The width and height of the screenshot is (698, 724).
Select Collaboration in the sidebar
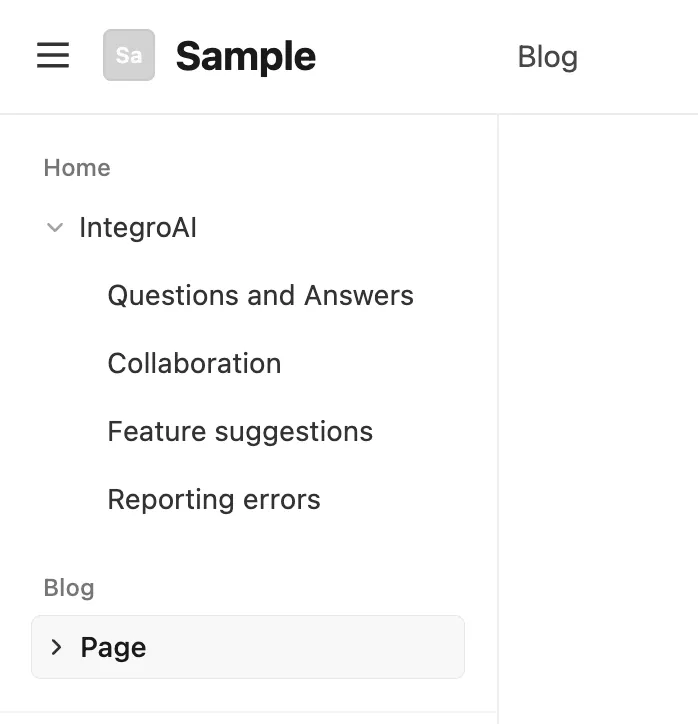click(x=194, y=364)
